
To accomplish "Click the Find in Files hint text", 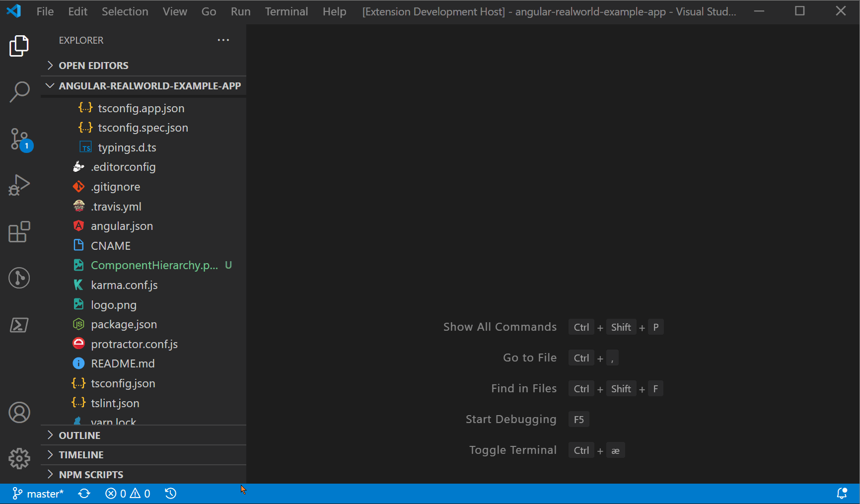I will [524, 388].
